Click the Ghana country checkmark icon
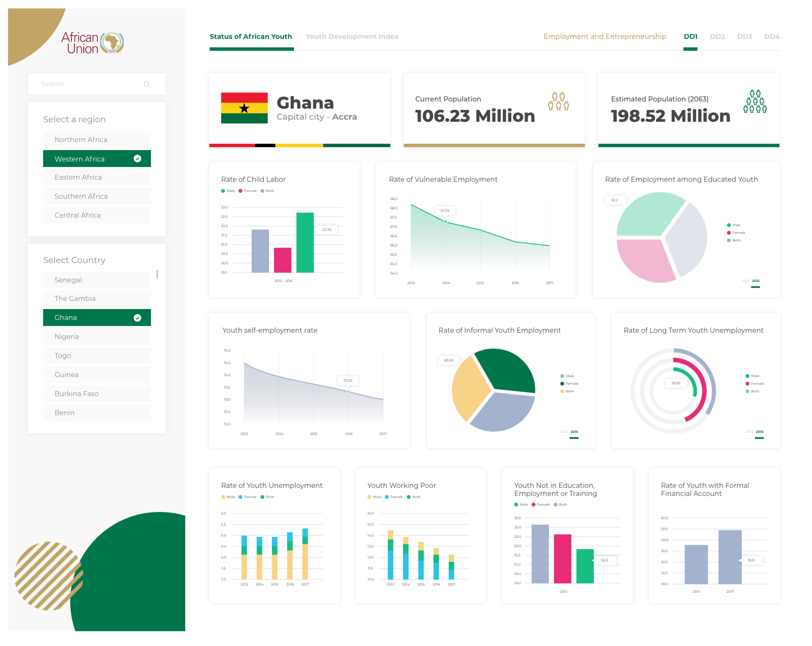The width and height of the screenshot is (812, 646). point(137,318)
